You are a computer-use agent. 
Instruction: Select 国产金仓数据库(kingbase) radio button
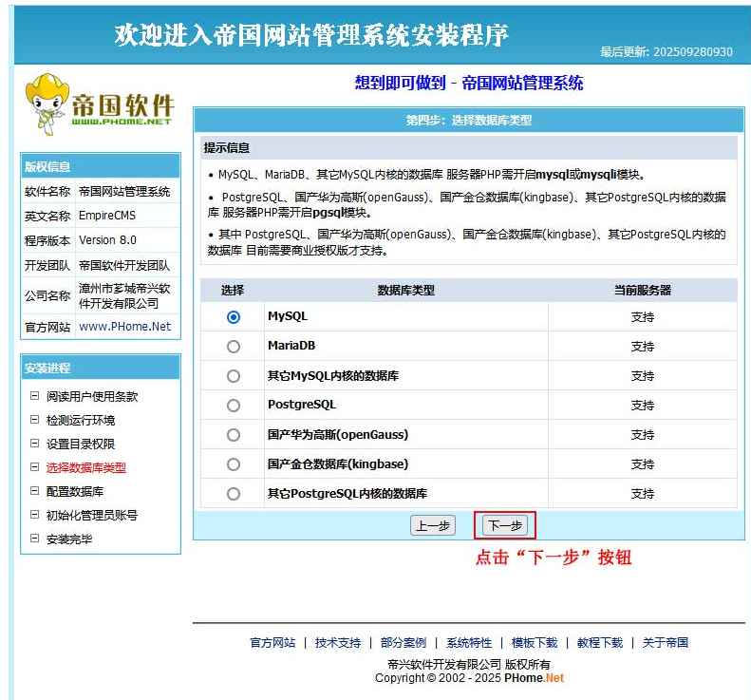[x=234, y=464]
